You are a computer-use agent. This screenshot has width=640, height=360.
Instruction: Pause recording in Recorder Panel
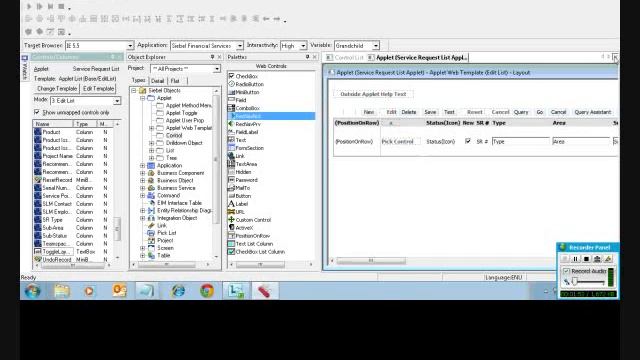coord(576,259)
